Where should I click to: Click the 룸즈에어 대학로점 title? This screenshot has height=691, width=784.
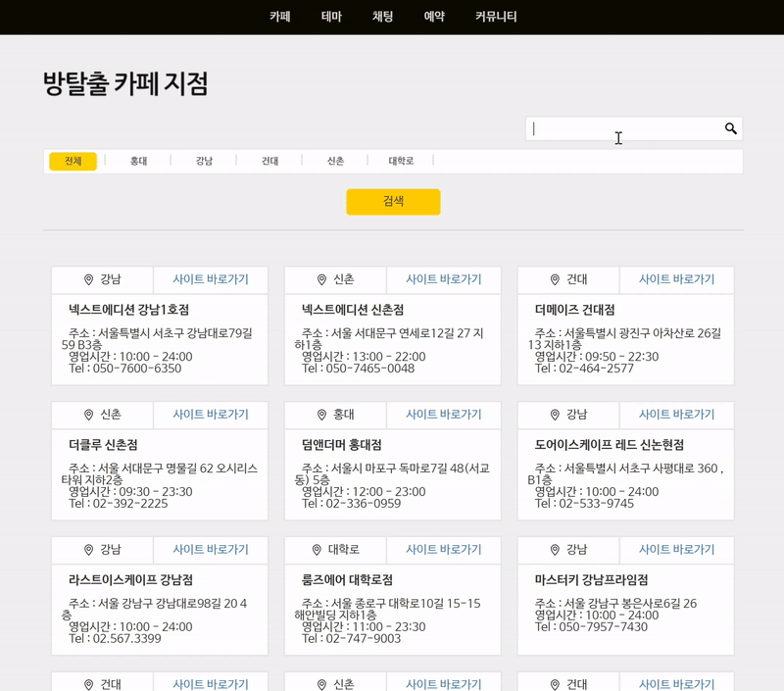click(x=347, y=580)
